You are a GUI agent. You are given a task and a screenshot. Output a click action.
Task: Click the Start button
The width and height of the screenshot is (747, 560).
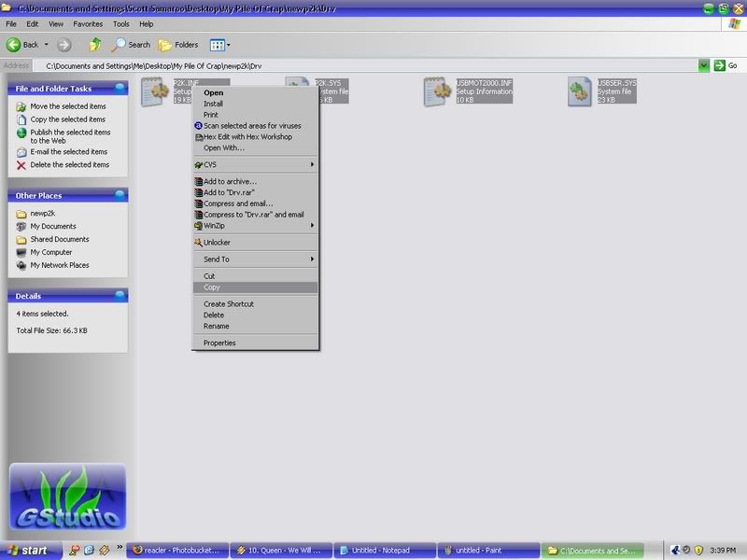point(31,551)
